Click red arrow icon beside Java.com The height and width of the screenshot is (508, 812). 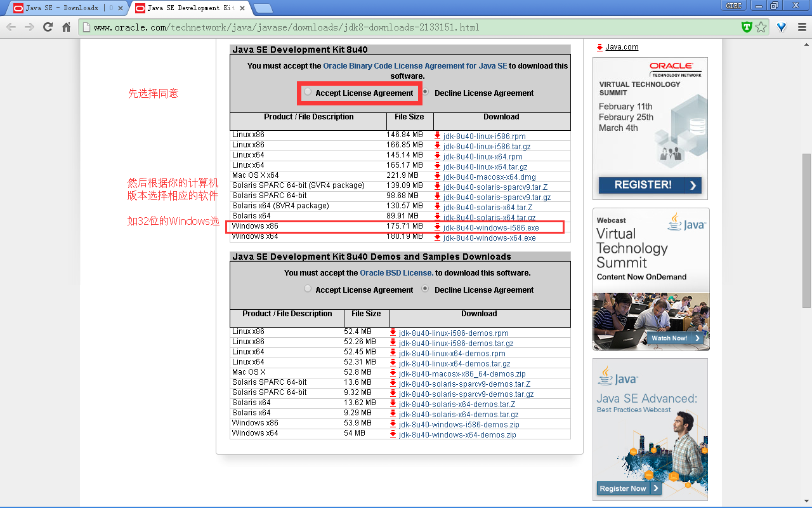[x=599, y=47]
